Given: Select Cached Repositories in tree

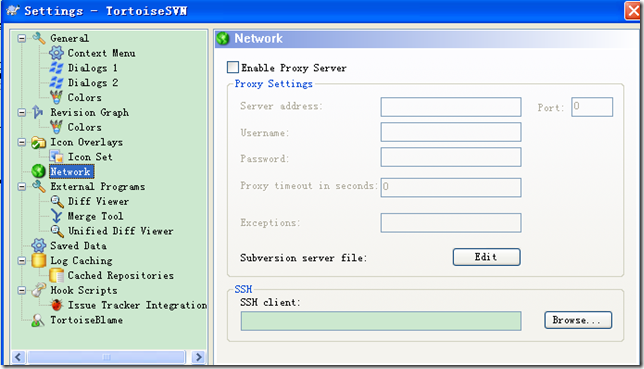Looking at the screenshot, I should [x=120, y=275].
